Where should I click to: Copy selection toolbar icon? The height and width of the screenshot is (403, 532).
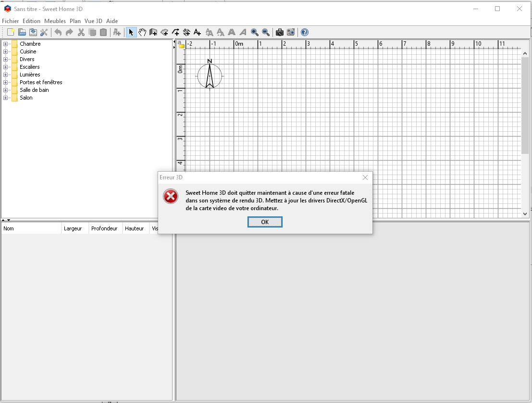[x=92, y=32]
